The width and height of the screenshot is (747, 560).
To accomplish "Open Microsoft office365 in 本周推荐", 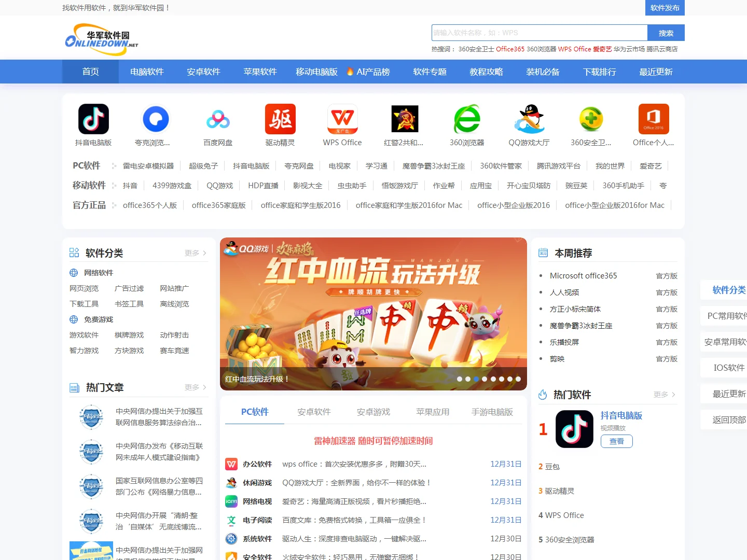I will click(583, 276).
